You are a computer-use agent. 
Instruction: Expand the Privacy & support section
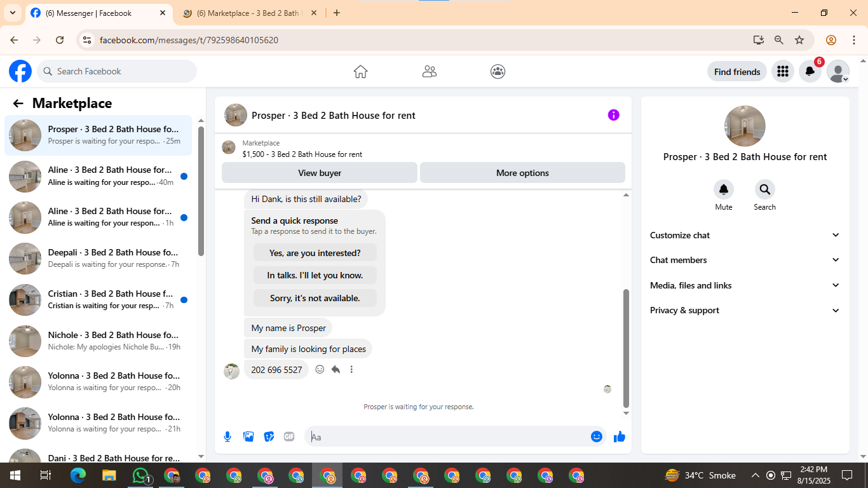745,310
